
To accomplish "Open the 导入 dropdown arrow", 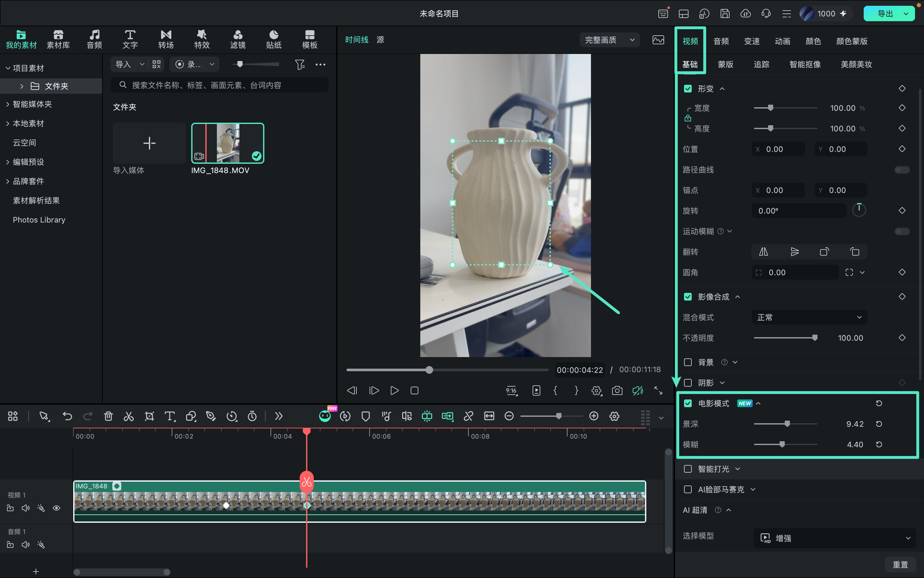I will 142,64.
